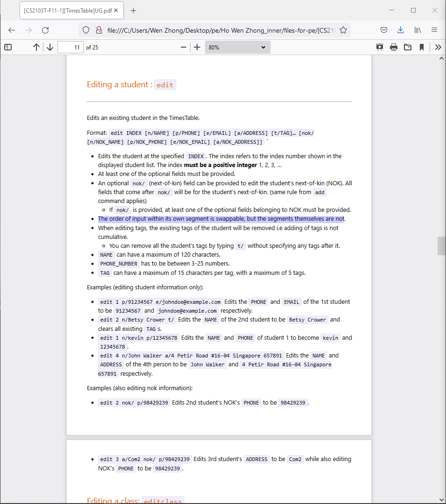Click 'At least one of the optional fields' bullet
The height and width of the screenshot is (504, 446).
(167, 174)
